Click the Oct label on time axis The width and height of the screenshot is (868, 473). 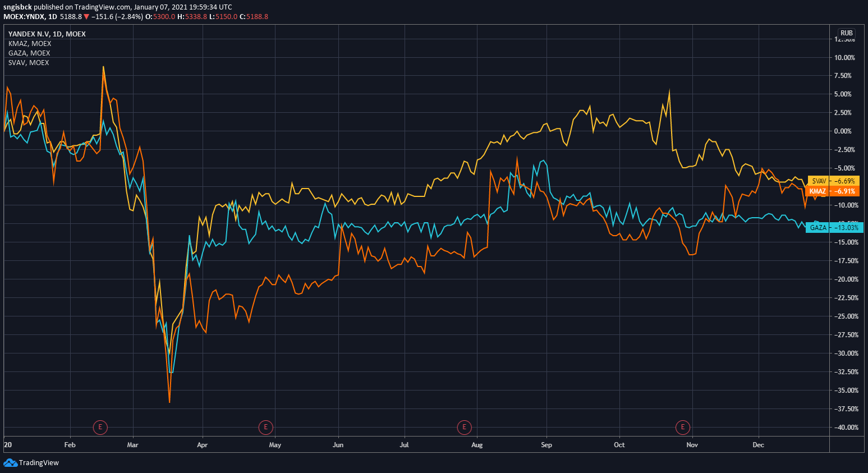(619, 445)
